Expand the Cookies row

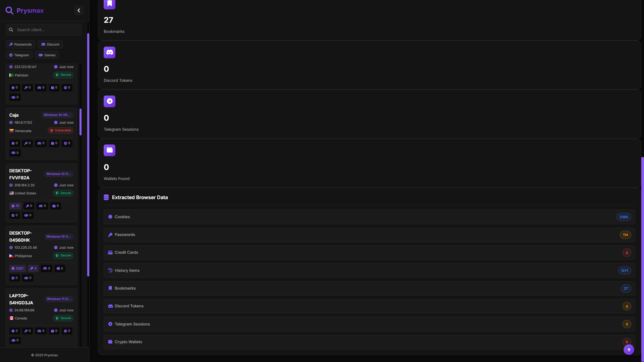369,217
